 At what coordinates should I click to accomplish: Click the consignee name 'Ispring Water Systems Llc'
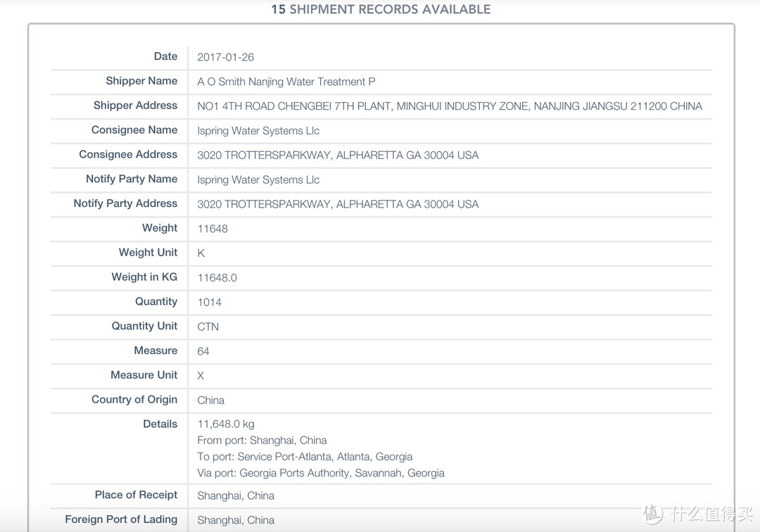(x=258, y=131)
